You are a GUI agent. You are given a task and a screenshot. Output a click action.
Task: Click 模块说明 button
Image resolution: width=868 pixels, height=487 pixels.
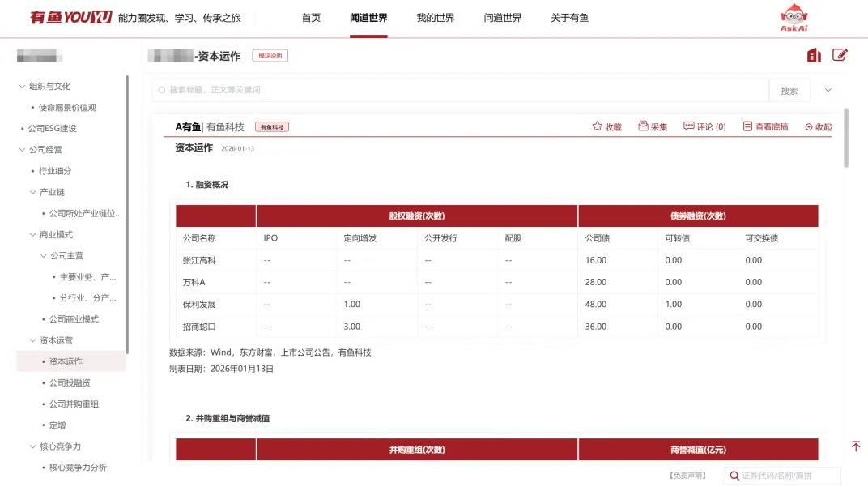coord(270,55)
